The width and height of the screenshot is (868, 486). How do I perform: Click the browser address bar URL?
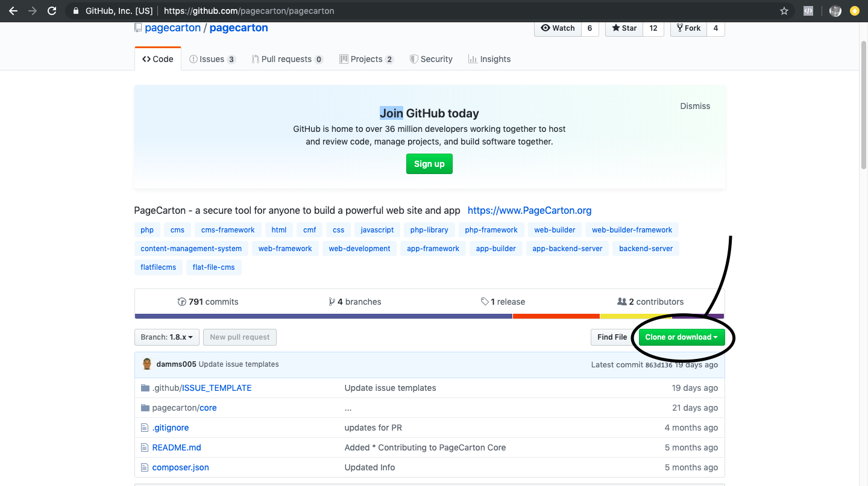click(x=249, y=11)
